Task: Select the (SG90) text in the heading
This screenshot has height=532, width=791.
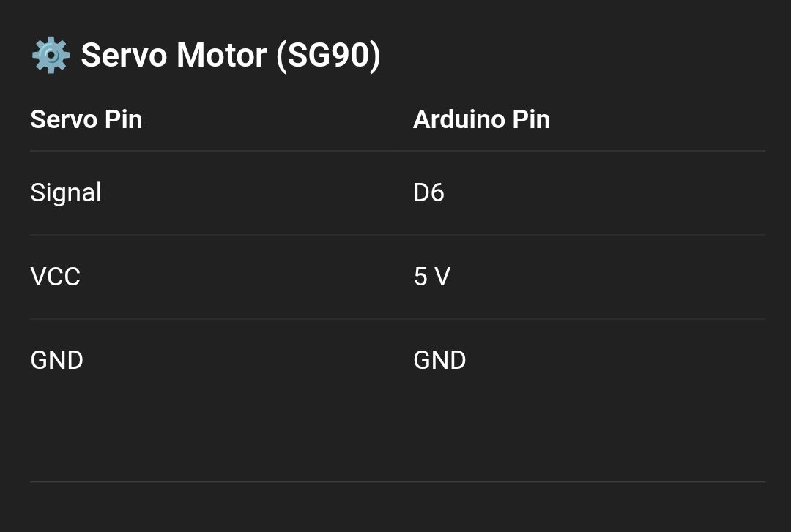Action: (x=328, y=56)
